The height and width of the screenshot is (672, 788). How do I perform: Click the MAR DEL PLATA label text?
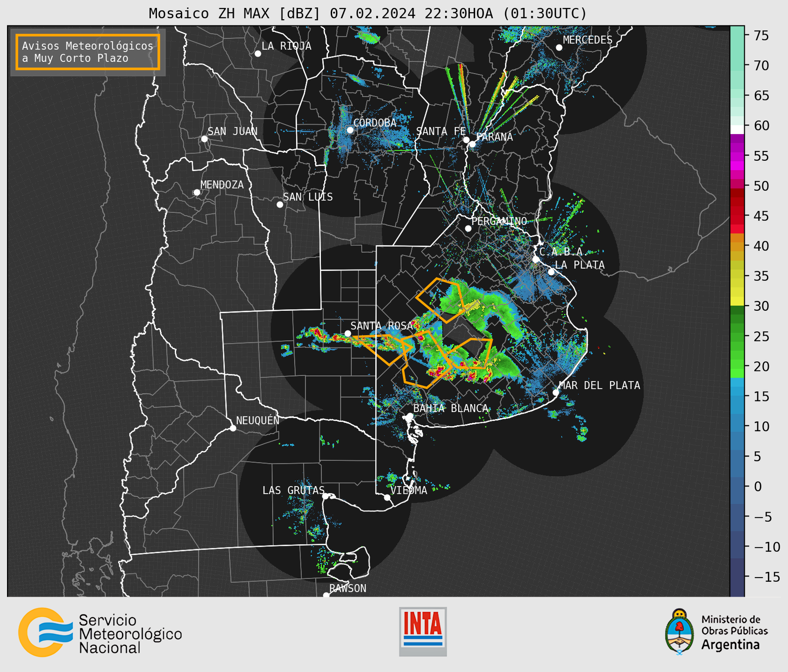coord(599,385)
